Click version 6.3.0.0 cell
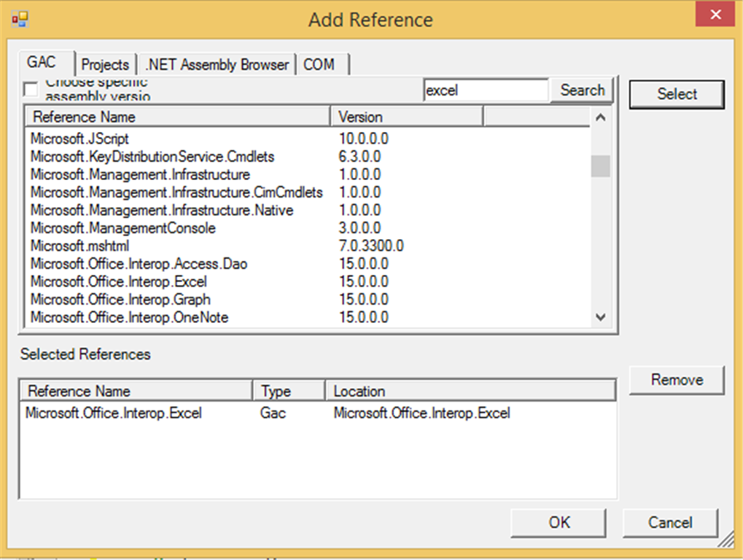The height and width of the screenshot is (560, 743). (359, 157)
